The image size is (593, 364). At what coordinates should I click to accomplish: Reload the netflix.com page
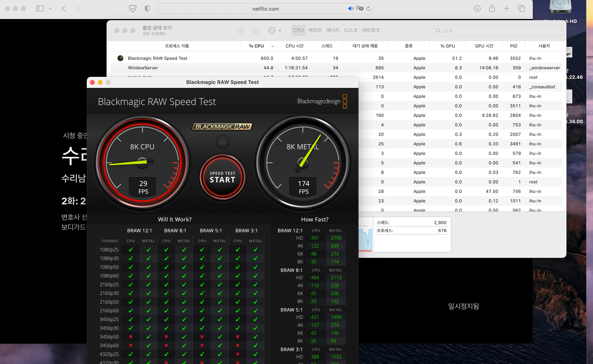368,8
